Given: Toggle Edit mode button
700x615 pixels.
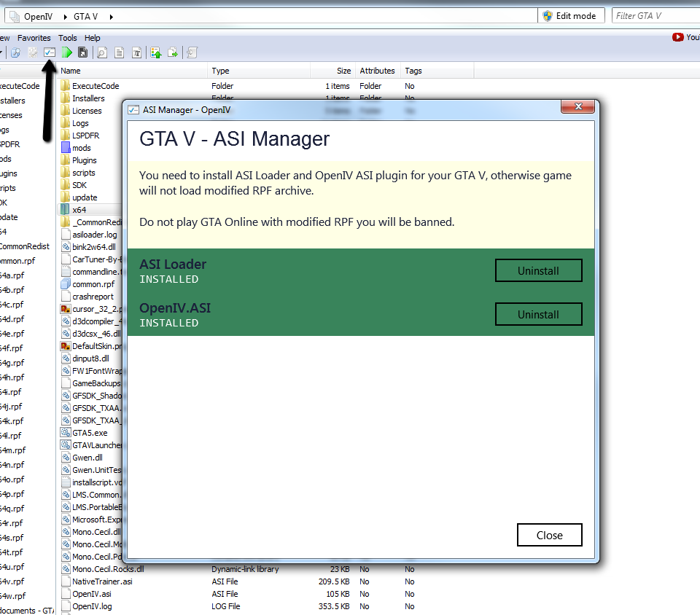Looking at the screenshot, I should click(x=570, y=15).
